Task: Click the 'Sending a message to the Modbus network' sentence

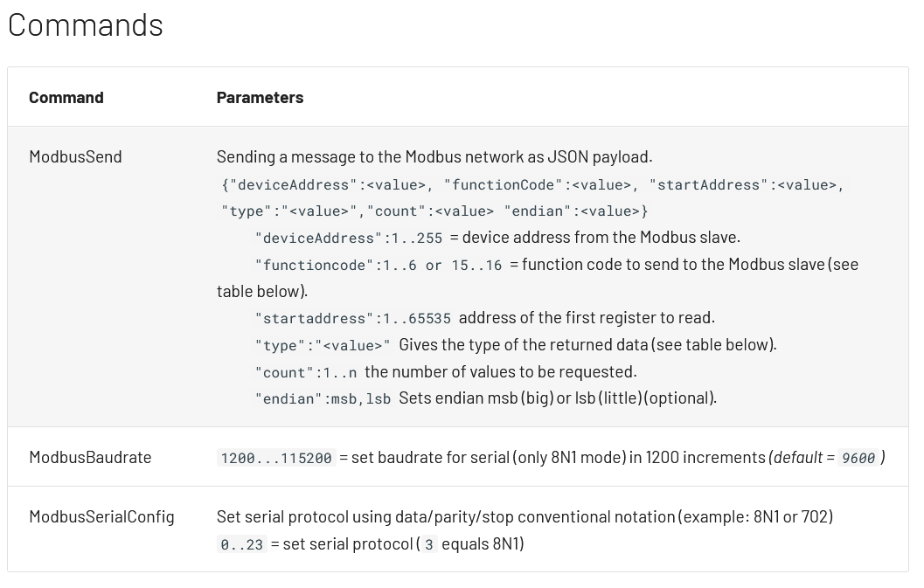Action: click(434, 156)
